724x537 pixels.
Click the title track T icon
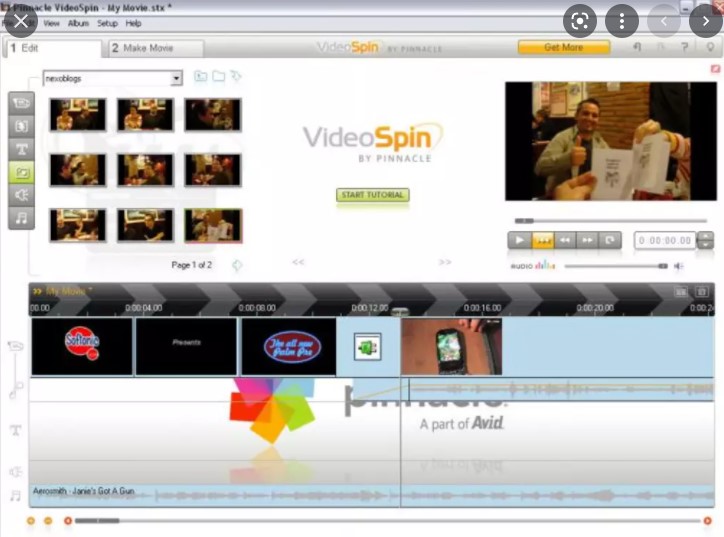[16, 430]
